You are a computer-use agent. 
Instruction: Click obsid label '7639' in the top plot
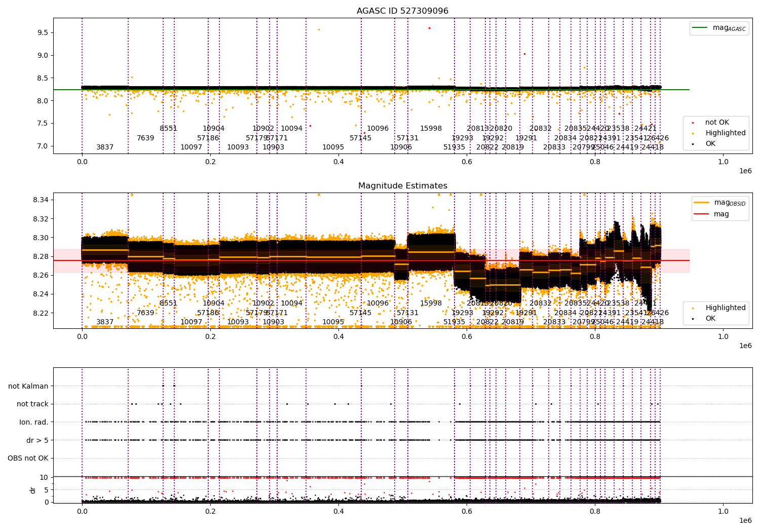145,138
